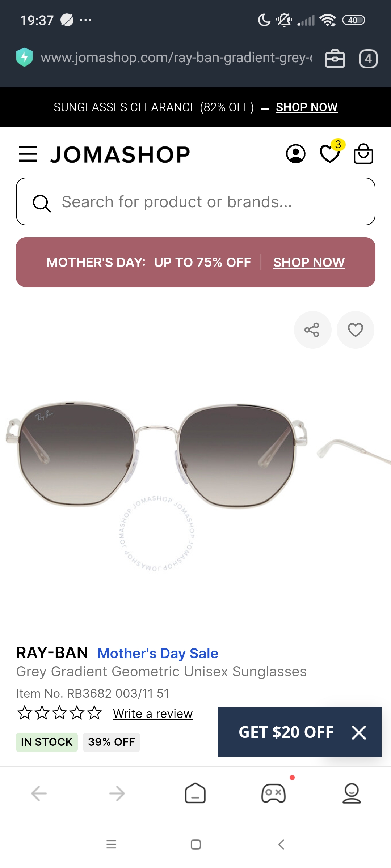Screen dimensions: 391x868
Task: Open the shopping bag cart
Action: pyautogui.click(x=363, y=154)
